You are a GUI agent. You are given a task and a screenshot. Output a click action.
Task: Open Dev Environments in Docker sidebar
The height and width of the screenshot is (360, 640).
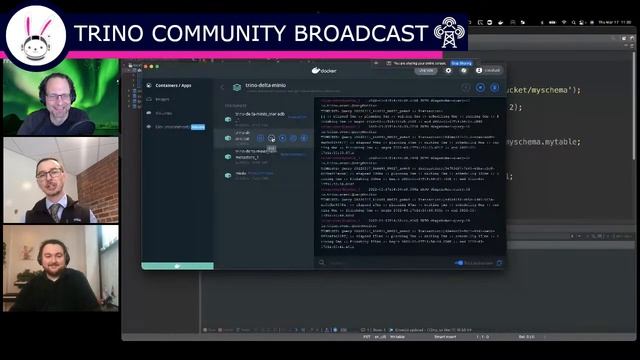tap(172, 127)
